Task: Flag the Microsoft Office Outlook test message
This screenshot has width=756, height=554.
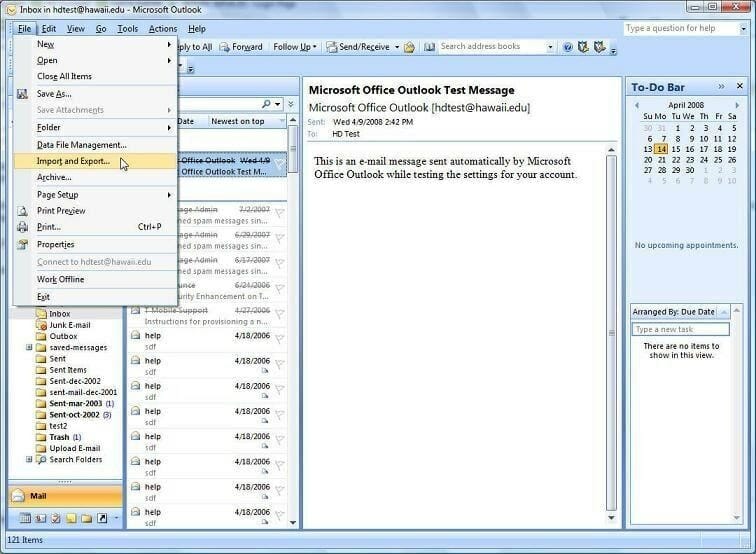Action: coord(280,165)
